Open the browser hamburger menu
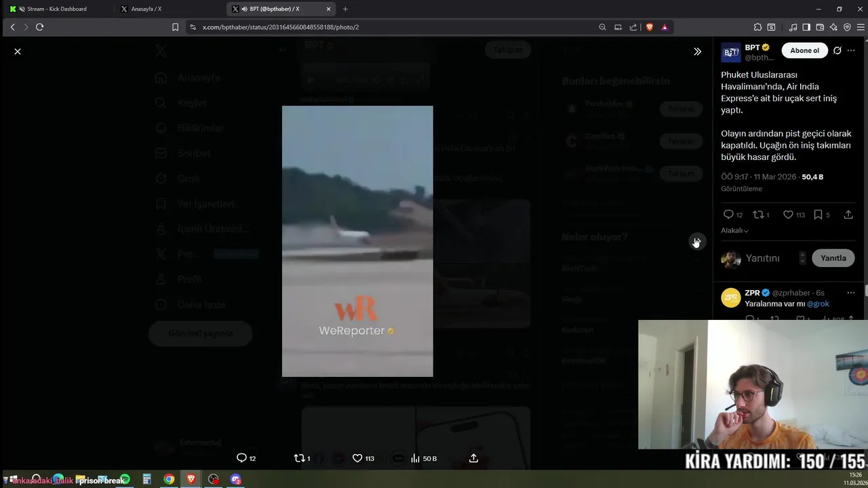Image resolution: width=868 pixels, height=488 pixels. tap(860, 27)
